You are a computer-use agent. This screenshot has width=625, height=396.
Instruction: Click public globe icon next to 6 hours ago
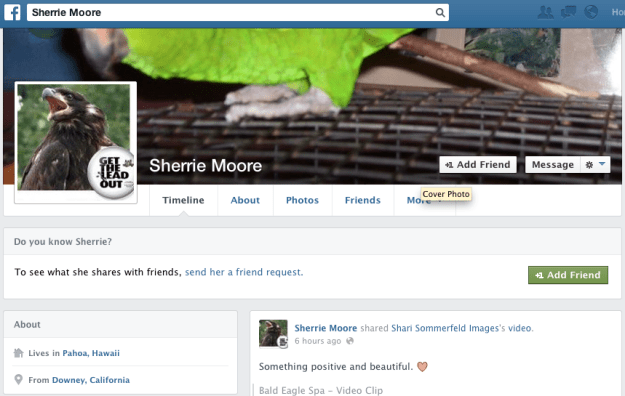point(350,341)
